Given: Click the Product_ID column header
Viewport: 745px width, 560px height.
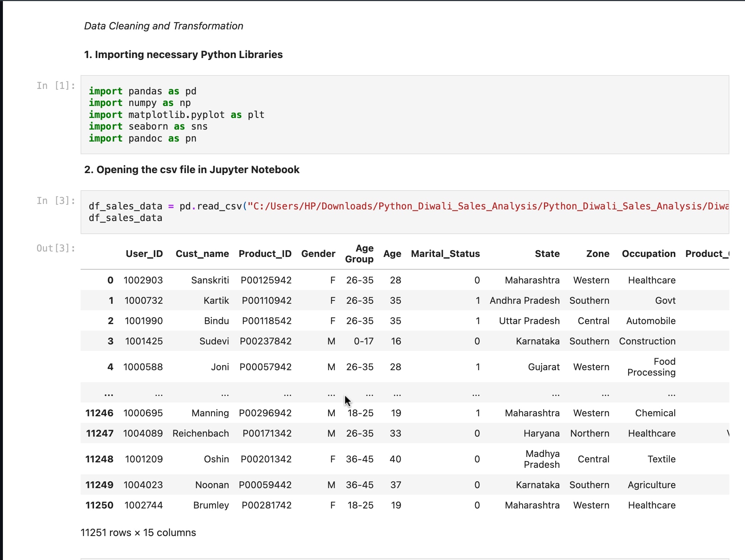Looking at the screenshot, I should pyautogui.click(x=265, y=254).
